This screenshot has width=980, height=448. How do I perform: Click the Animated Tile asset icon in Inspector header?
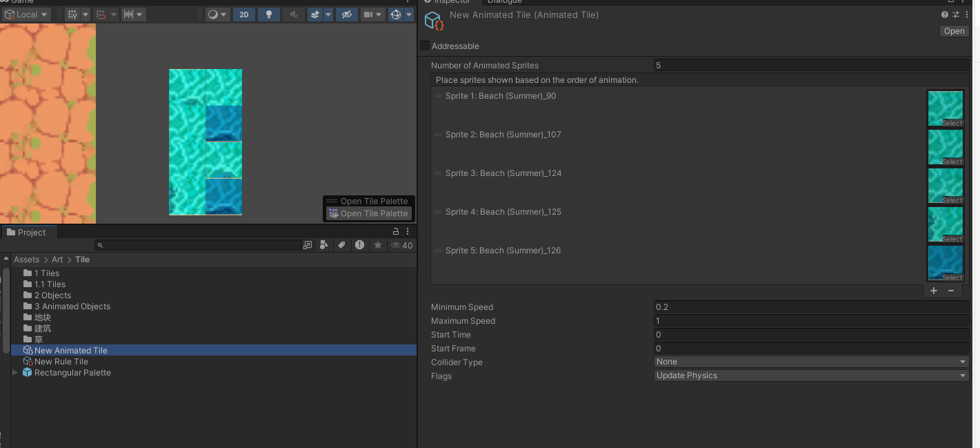(x=434, y=21)
